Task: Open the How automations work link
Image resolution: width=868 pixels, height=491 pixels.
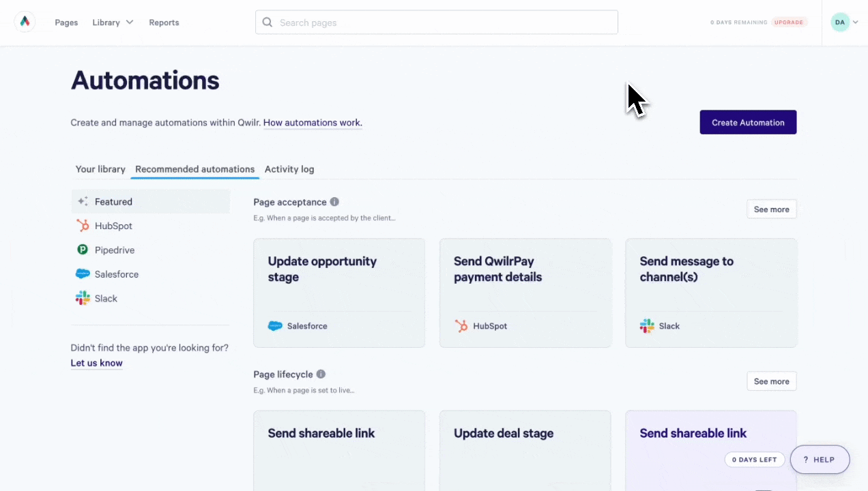Action: [312, 122]
